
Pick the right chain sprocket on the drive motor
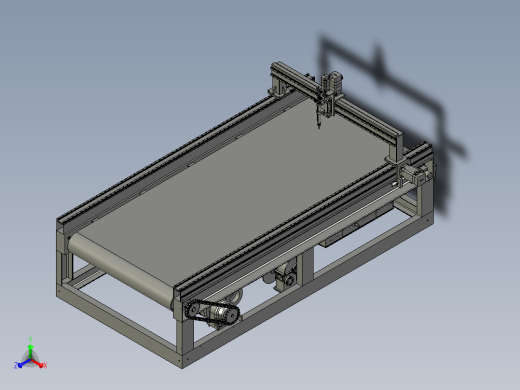[x=233, y=314]
